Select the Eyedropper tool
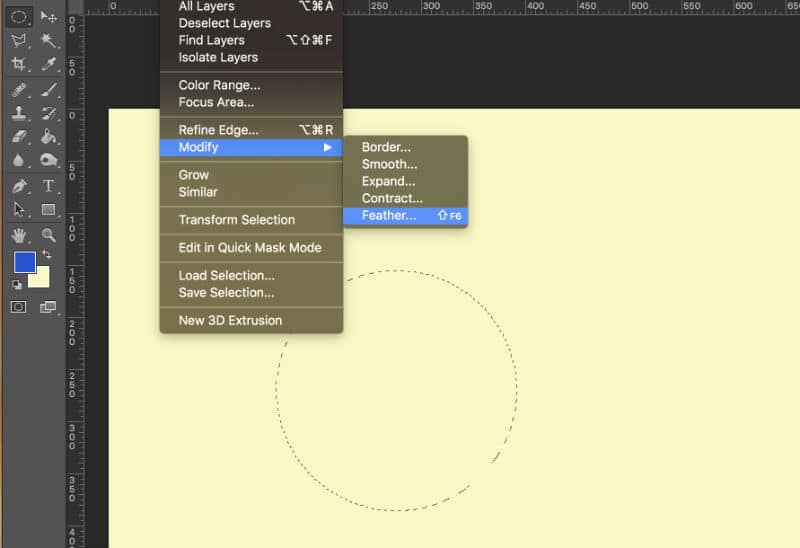This screenshot has height=548, width=800. coord(48,64)
